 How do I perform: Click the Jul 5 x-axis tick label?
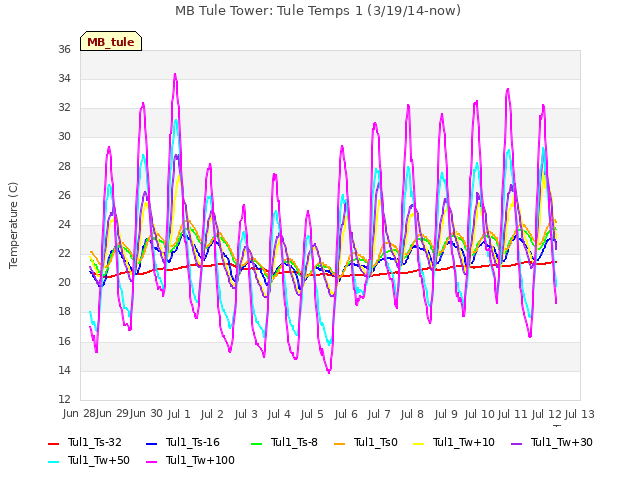click(x=312, y=414)
